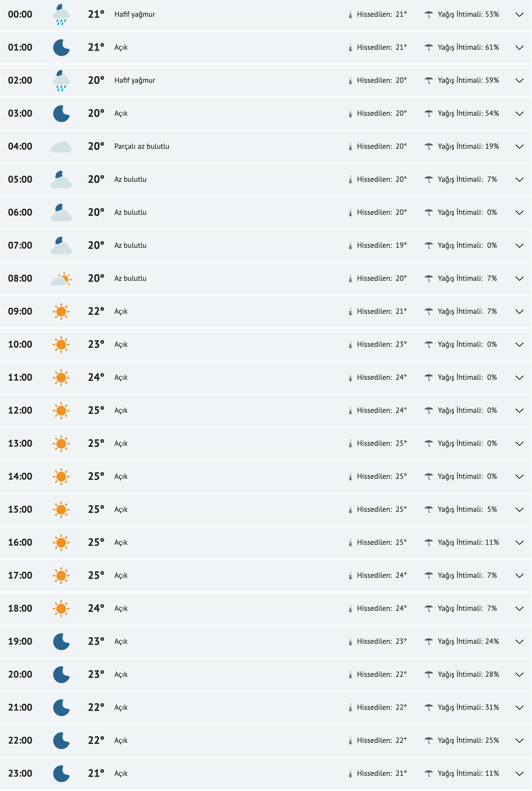Expand the 19:00 row details
Image resolution: width=532 pixels, height=791 pixels.
point(519,642)
